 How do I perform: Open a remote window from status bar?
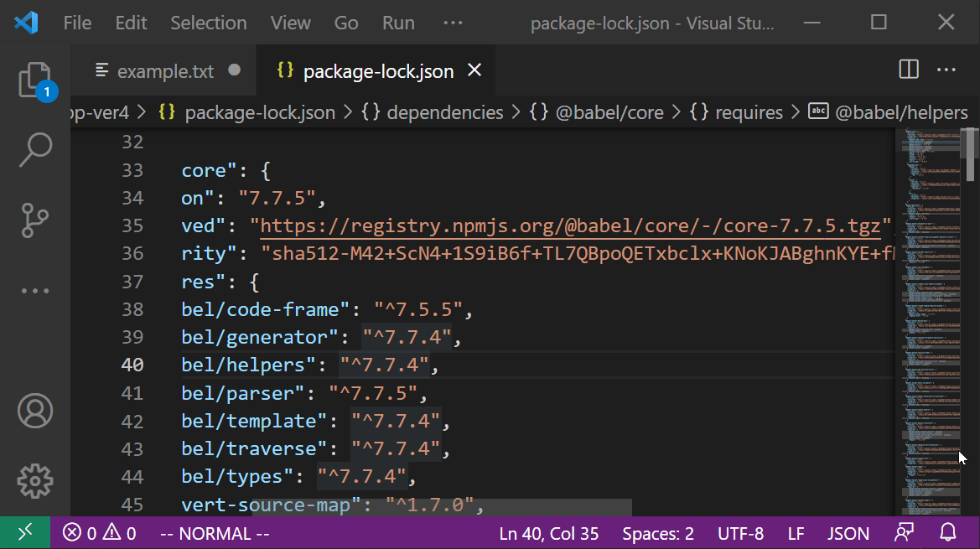point(25,533)
